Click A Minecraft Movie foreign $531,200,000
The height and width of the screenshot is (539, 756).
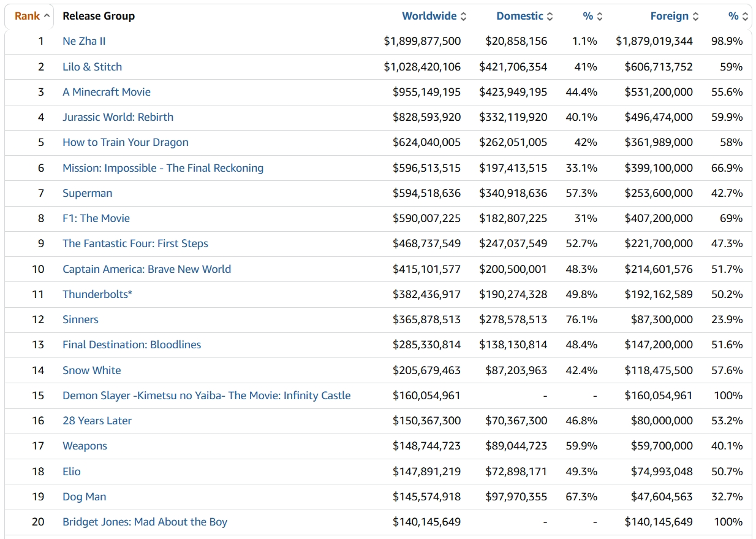pyautogui.click(x=659, y=92)
